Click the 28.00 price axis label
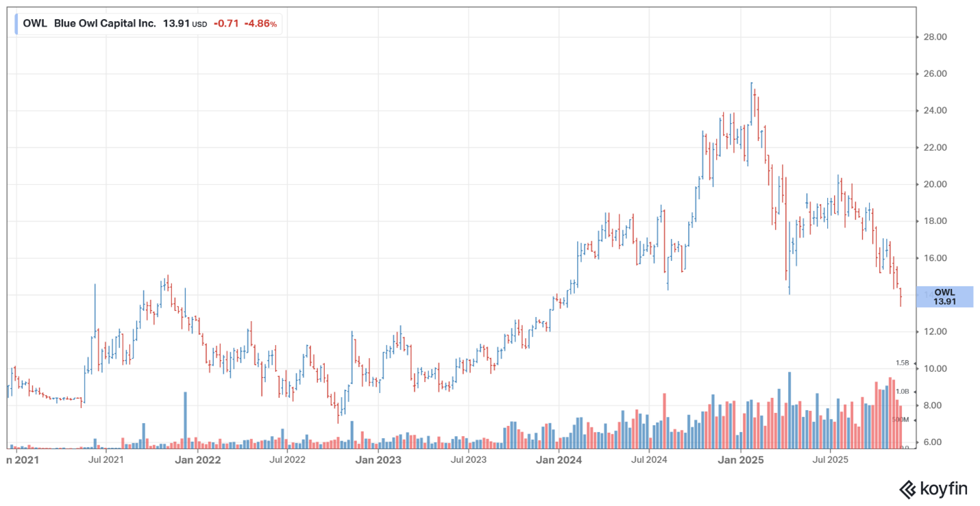Screen dimensions: 980x506 936,37
